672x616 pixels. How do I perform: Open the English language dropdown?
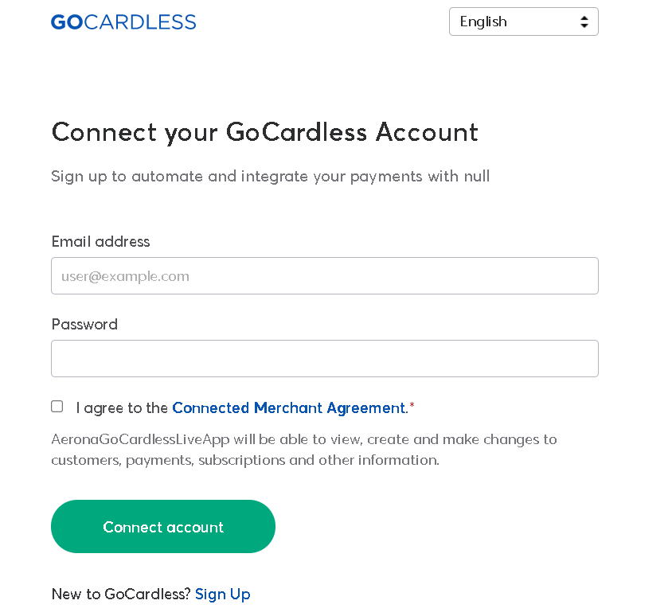524,21
